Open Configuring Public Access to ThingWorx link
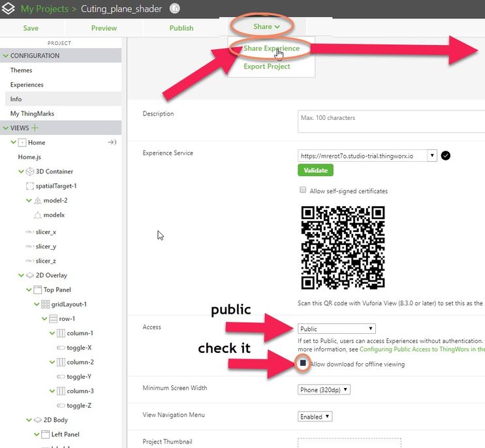The height and width of the screenshot is (448, 485). [422, 349]
